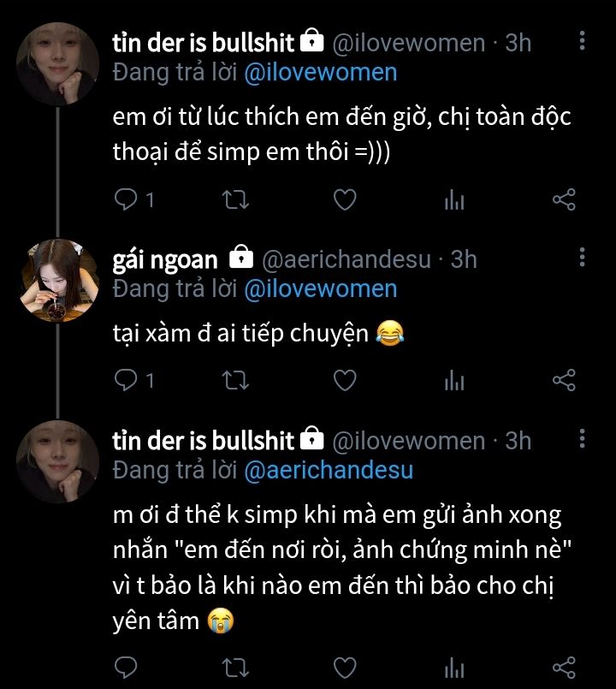Open more options for the first tweet
The width and height of the screenshot is (616, 689).
[x=583, y=41]
